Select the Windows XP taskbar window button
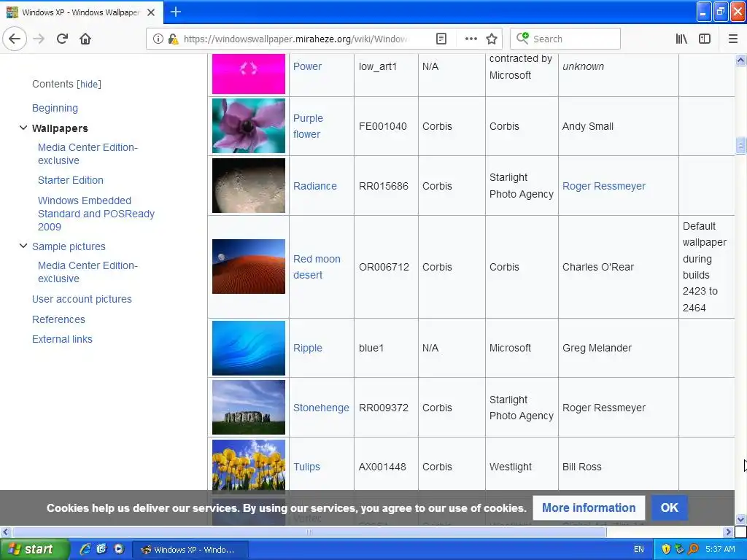 (189, 550)
